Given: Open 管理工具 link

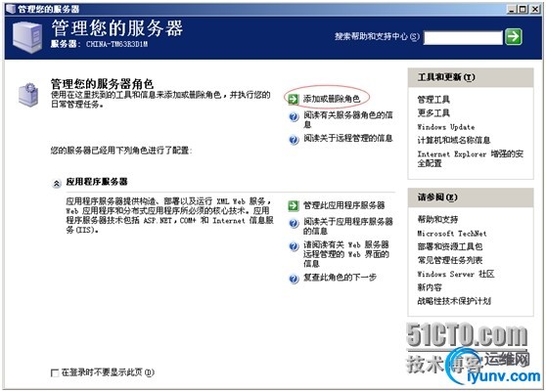Looking at the screenshot, I should coord(433,100).
